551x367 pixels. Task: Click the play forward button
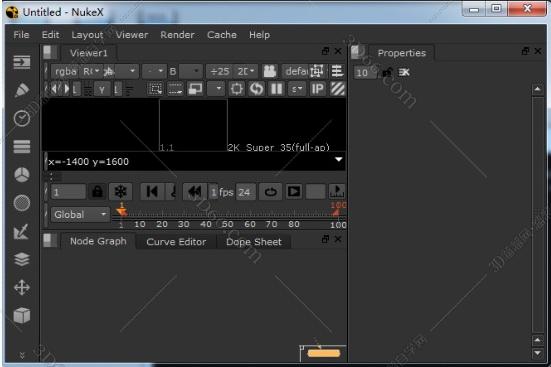(294, 192)
